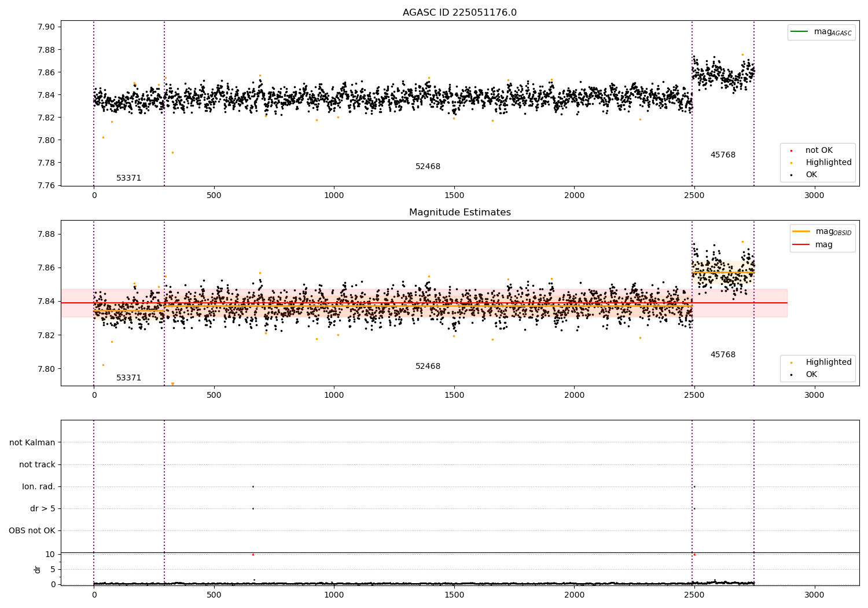Click x-axis tick 3000 under the bottom plot
This screenshot has width=868, height=608.
point(814,595)
